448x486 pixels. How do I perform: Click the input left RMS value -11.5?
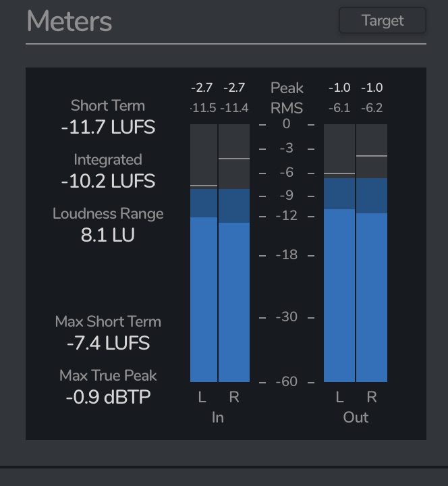click(202, 108)
